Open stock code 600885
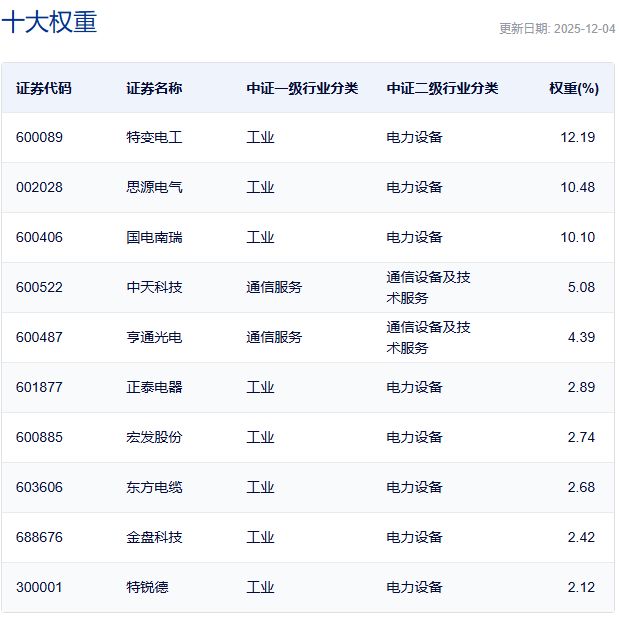This screenshot has width=619, height=617. pyautogui.click(x=39, y=437)
